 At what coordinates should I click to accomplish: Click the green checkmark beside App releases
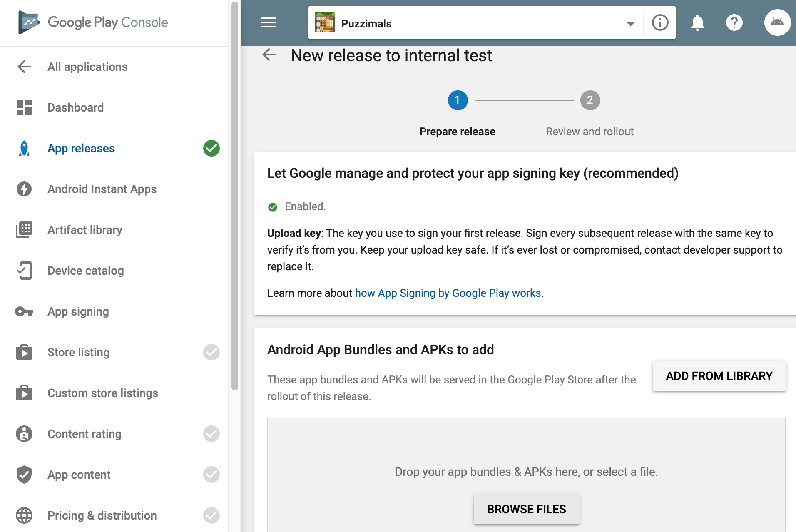pyautogui.click(x=211, y=148)
